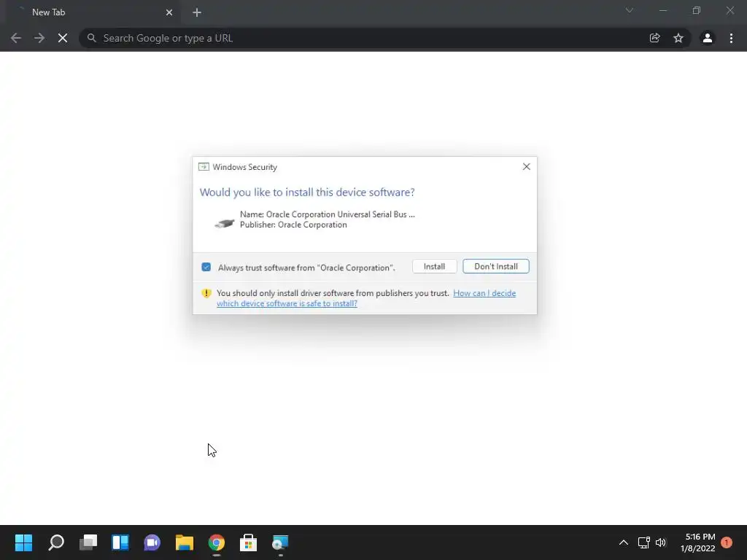This screenshot has height=560, width=747.
Task: Open the notification badge in tray
Action: 727,542
